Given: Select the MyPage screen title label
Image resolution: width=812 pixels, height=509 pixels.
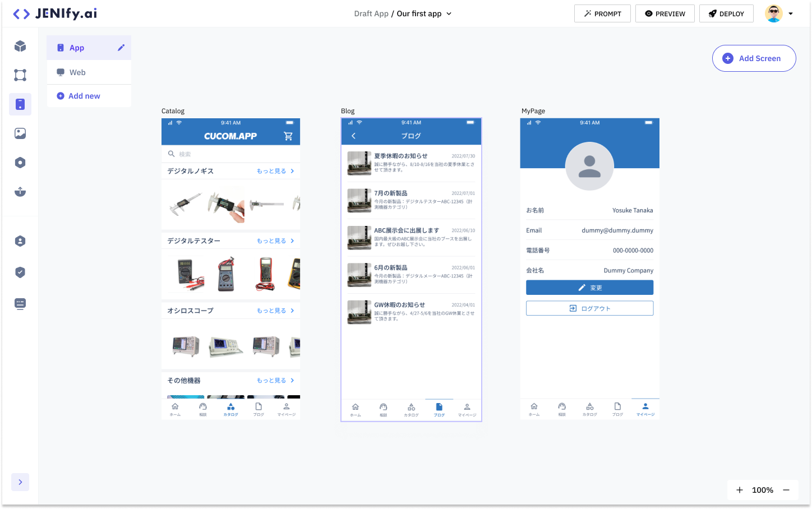Looking at the screenshot, I should click(x=533, y=111).
